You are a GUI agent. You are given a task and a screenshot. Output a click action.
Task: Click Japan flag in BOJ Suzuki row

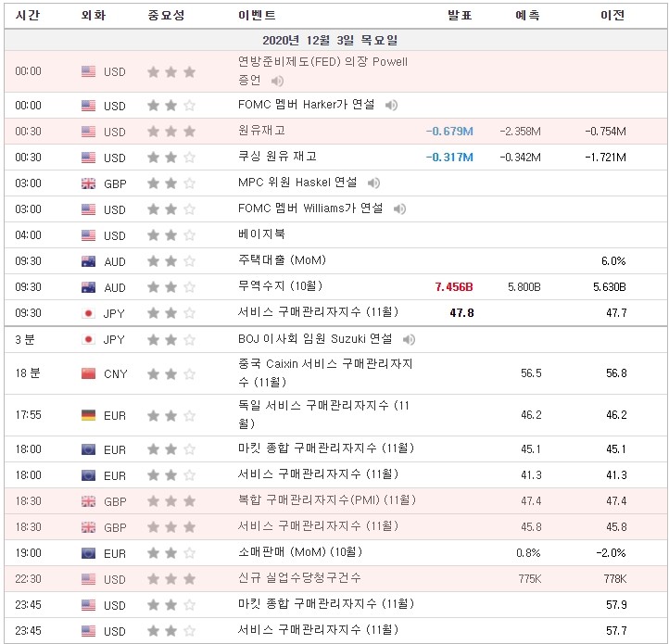pos(88,340)
